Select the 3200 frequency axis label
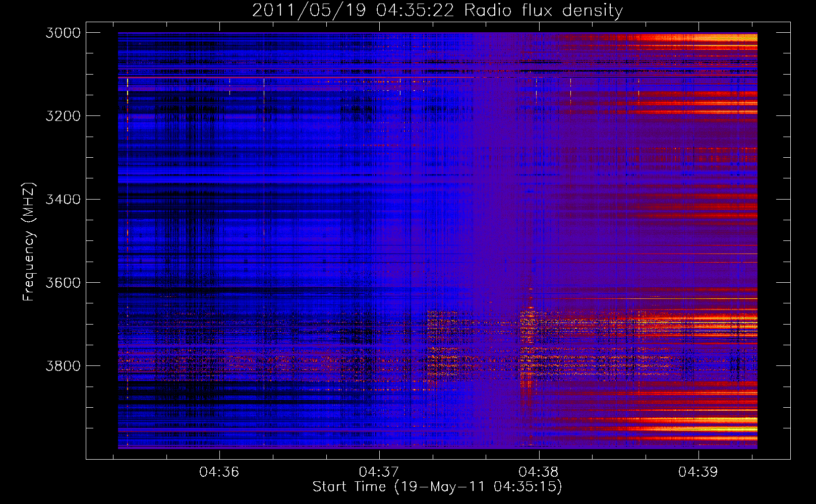Screen dimensions: 816x504 coord(63,116)
